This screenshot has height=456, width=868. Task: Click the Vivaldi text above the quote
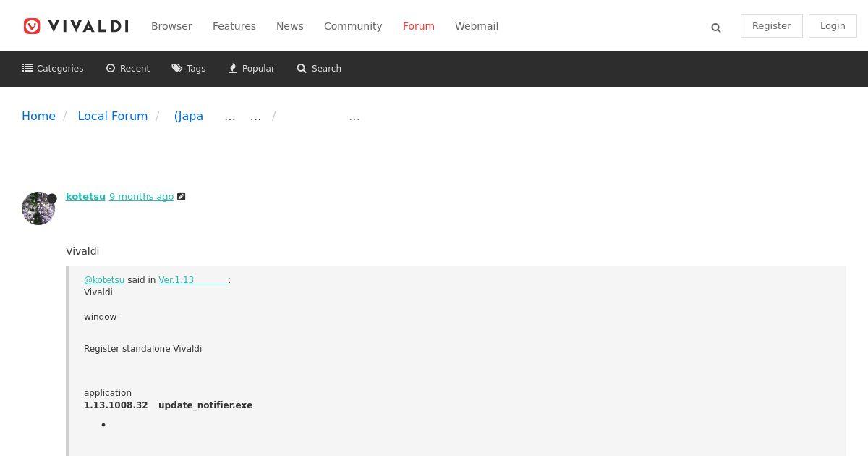click(x=82, y=251)
